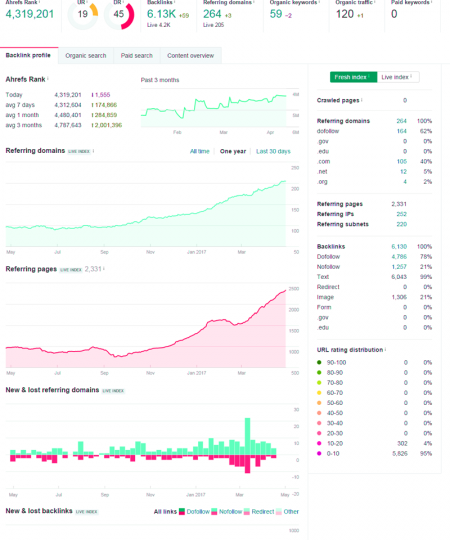Click the 0-10 URL rating magenta dot
The height and width of the screenshot is (540, 450).
pyautogui.click(x=319, y=453)
